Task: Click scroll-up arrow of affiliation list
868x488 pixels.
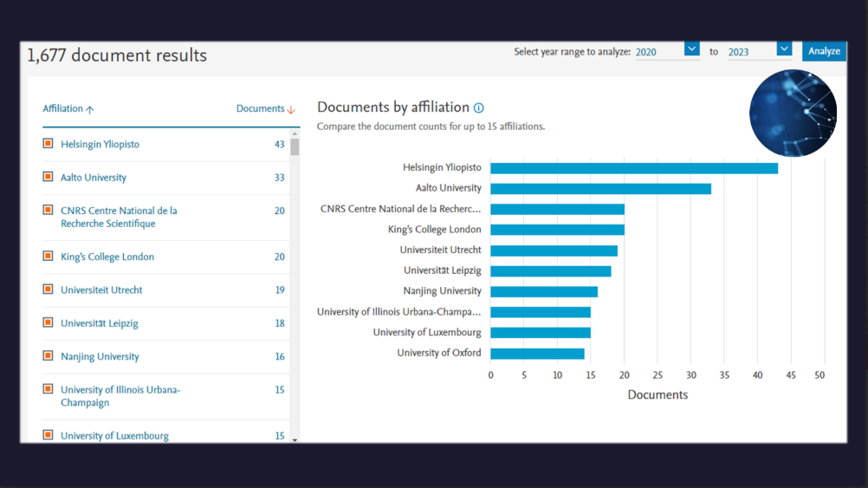Action: 295,133
